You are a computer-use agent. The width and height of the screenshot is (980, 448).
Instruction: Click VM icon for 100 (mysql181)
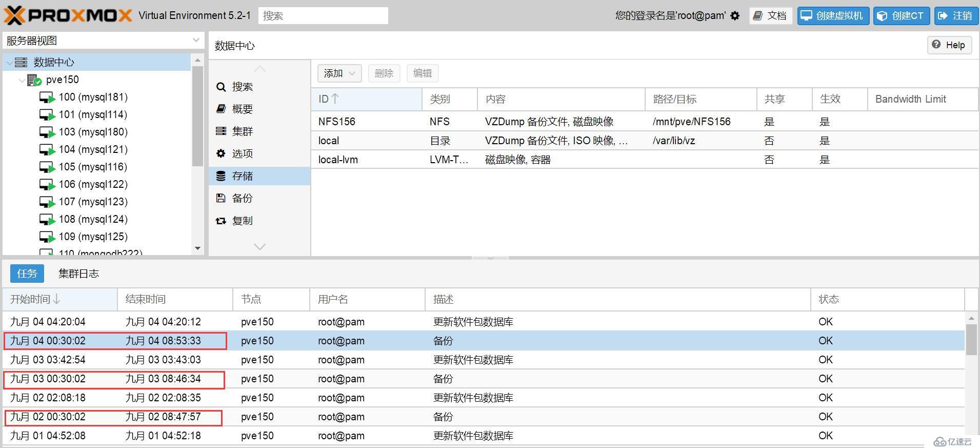47,98
